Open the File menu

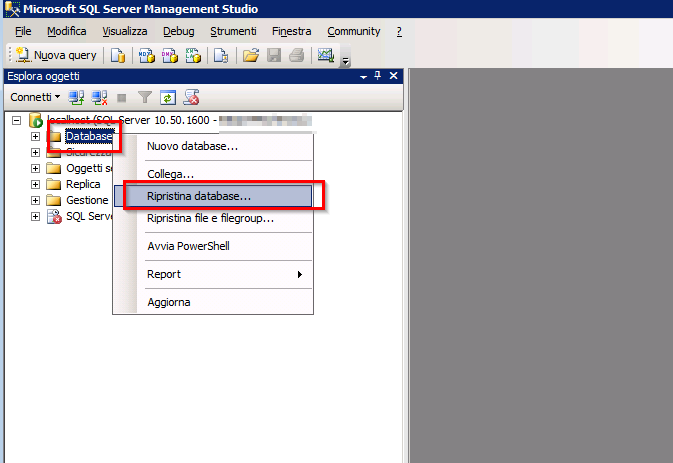click(23, 31)
